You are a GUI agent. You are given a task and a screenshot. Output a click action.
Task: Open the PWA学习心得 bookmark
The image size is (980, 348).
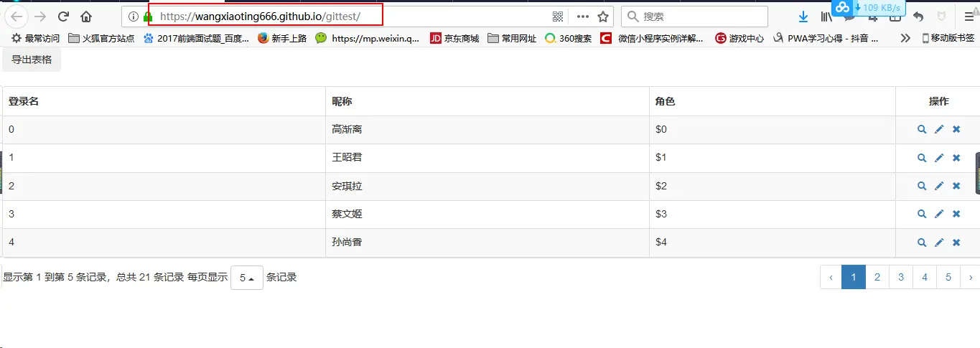pos(826,39)
